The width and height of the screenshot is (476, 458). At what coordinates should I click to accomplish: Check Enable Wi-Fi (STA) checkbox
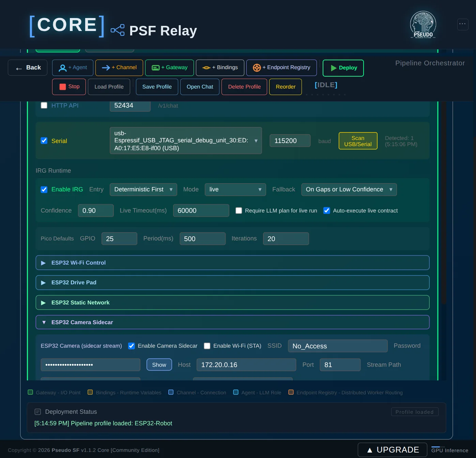(207, 346)
